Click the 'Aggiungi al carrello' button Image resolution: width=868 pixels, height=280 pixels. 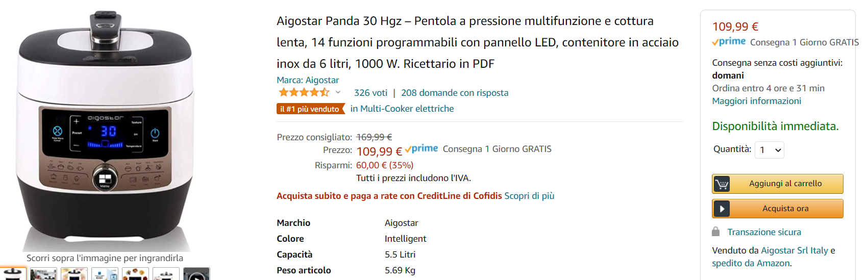(x=785, y=184)
